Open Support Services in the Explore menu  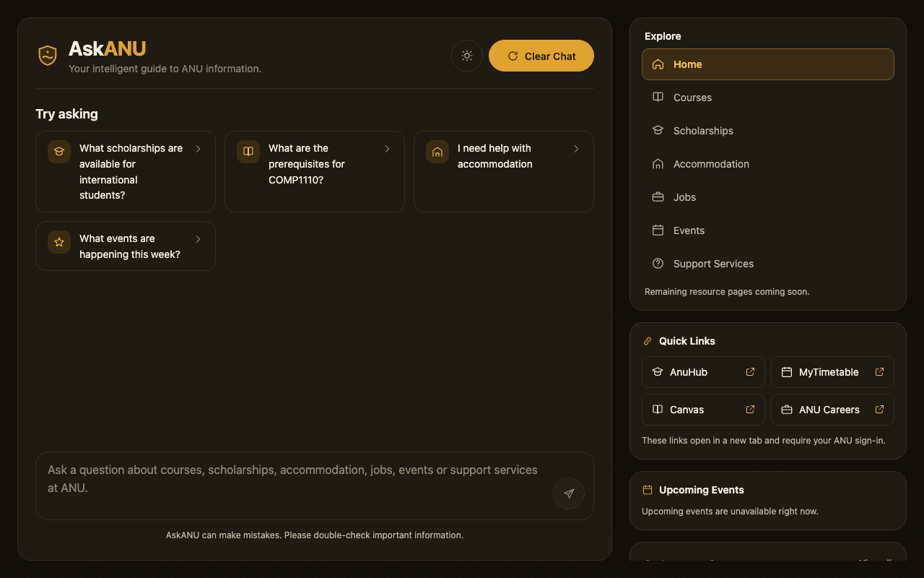pyautogui.click(x=768, y=264)
